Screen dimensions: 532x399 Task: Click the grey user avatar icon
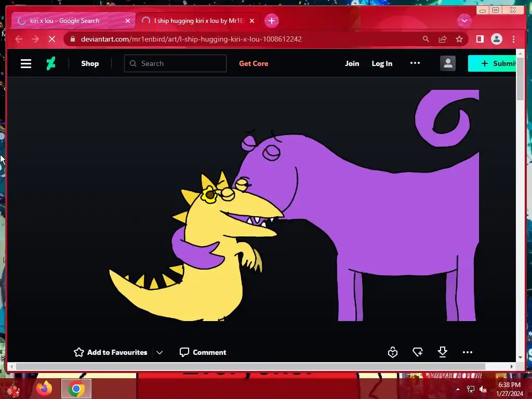[448, 63]
